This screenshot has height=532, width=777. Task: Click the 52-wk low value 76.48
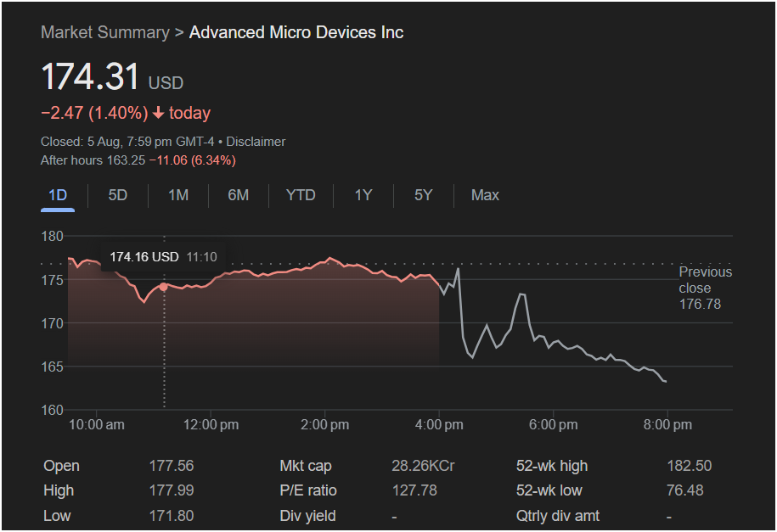684,490
